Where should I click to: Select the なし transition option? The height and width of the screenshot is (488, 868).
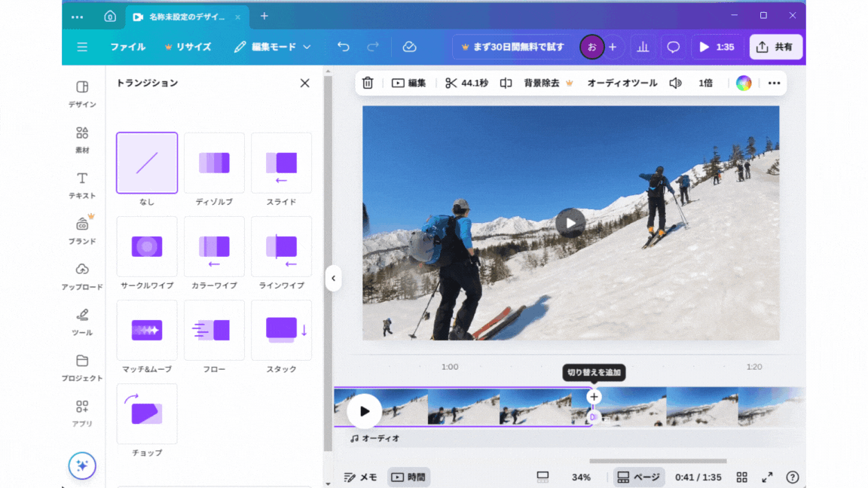[x=147, y=163]
